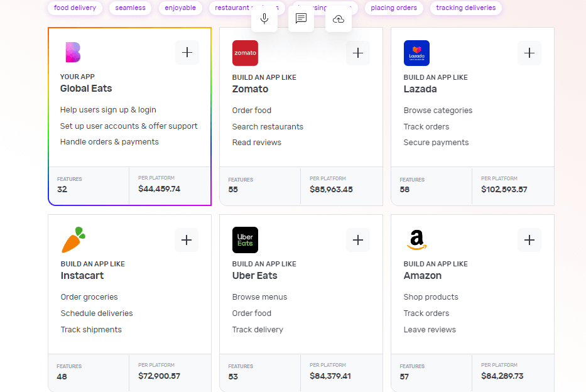Add the Zomato app with plus button
The width and height of the screenshot is (586, 392).
coord(358,53)
